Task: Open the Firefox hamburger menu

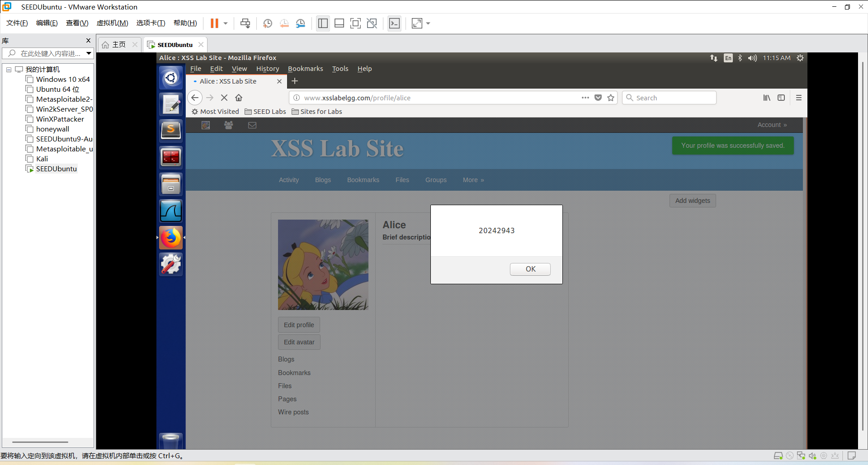Action: [x=799, y=98]
